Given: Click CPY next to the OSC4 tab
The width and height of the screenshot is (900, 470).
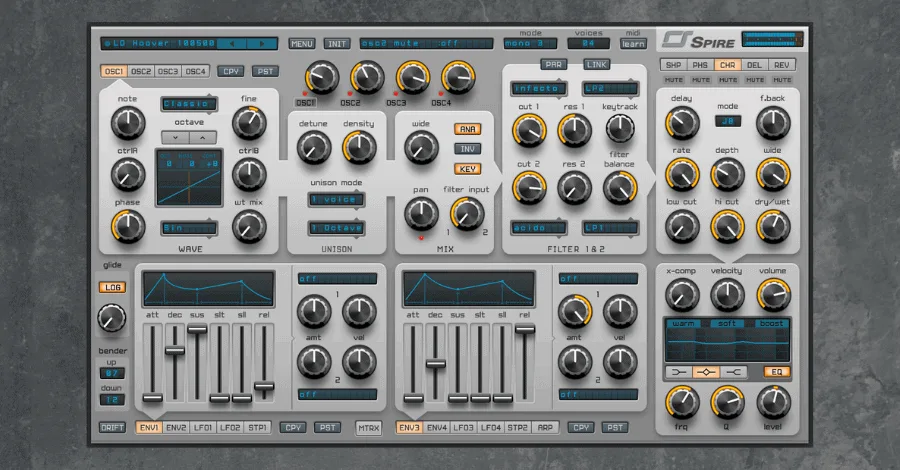Looking at the screenshot, I should tap(231, 71).
